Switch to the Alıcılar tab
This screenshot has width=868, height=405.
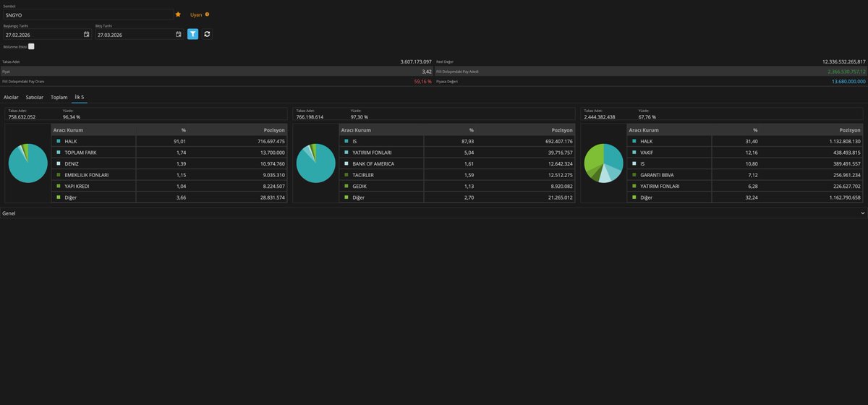(x=11, y=97)
